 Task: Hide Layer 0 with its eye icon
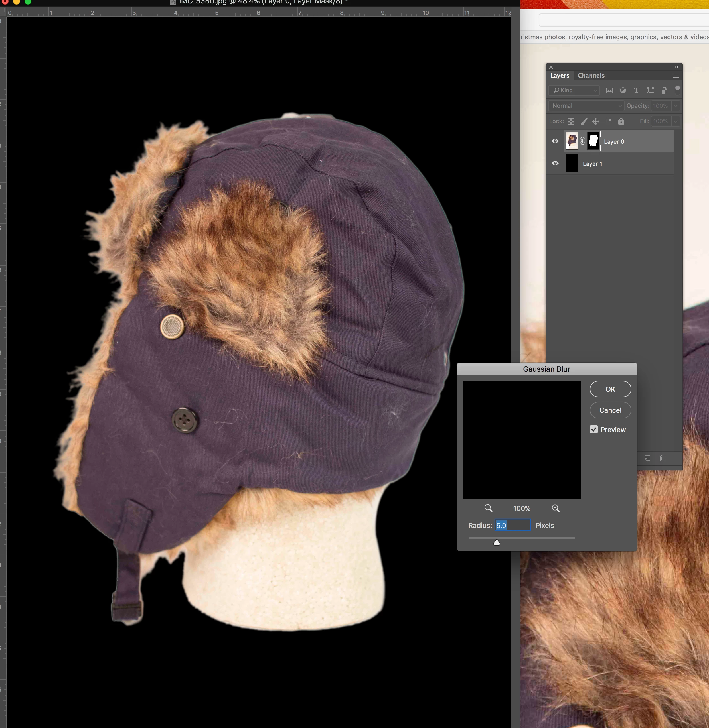555,141
